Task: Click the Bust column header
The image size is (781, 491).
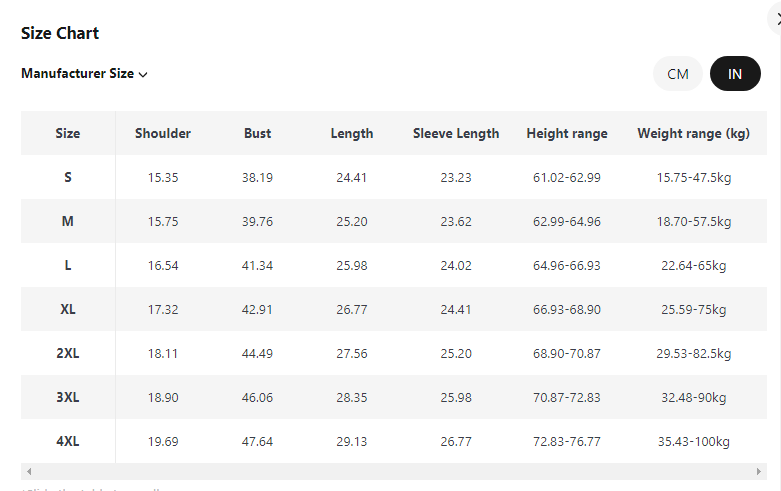Action: pyautogui.click(x=257, y=133)
